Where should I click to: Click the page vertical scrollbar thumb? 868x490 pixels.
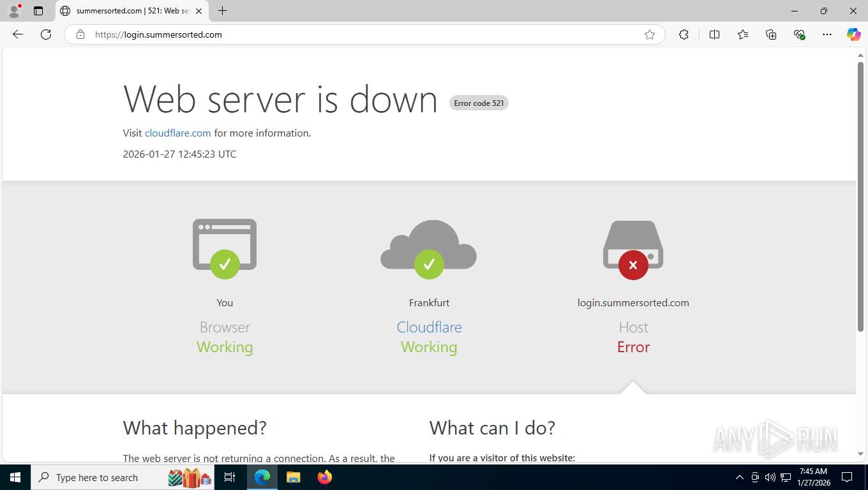860,197
